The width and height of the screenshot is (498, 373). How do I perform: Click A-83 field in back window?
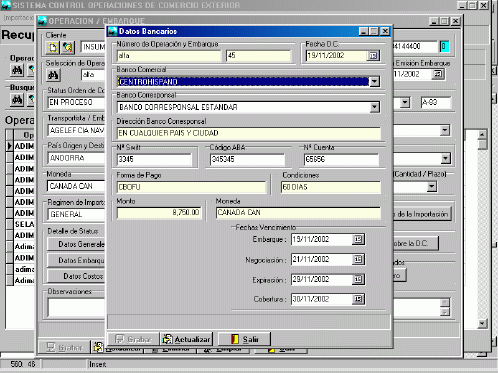(x=435, y=102)
